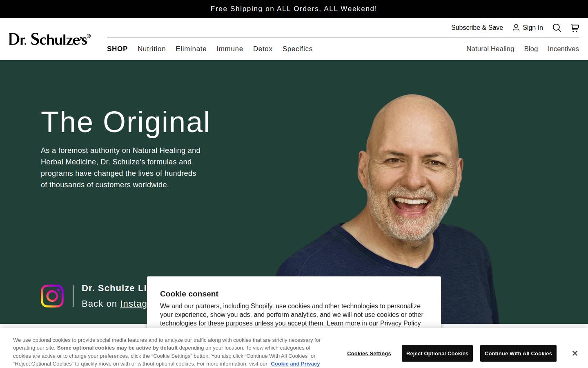
Task: Click the free shipping announcement bar
Action: [294, 9]
